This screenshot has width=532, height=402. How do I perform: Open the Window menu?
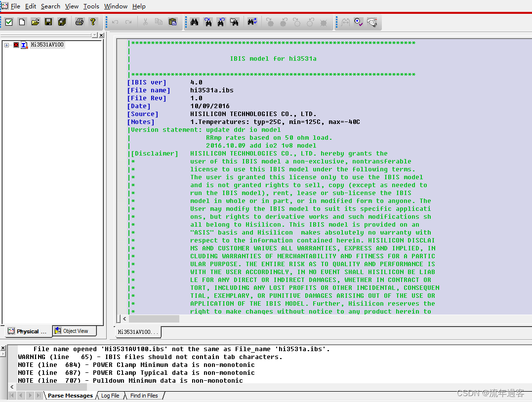click(x=116, y=6)
